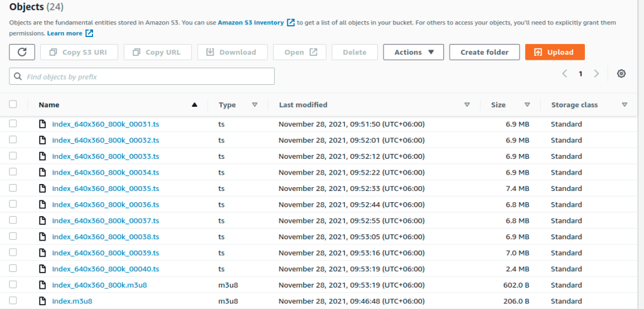
Task: Expand the Actions dropdown menu
Action: click(413, 52)
